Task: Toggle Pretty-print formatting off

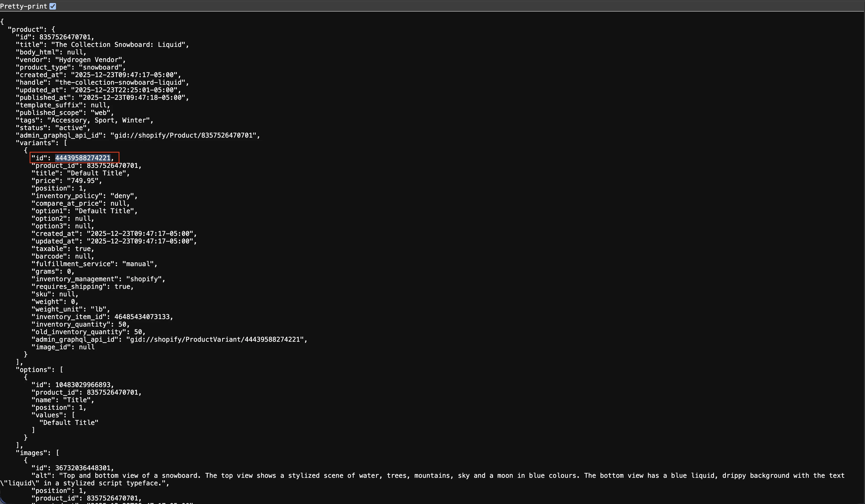Action: [x=52, y=6]
